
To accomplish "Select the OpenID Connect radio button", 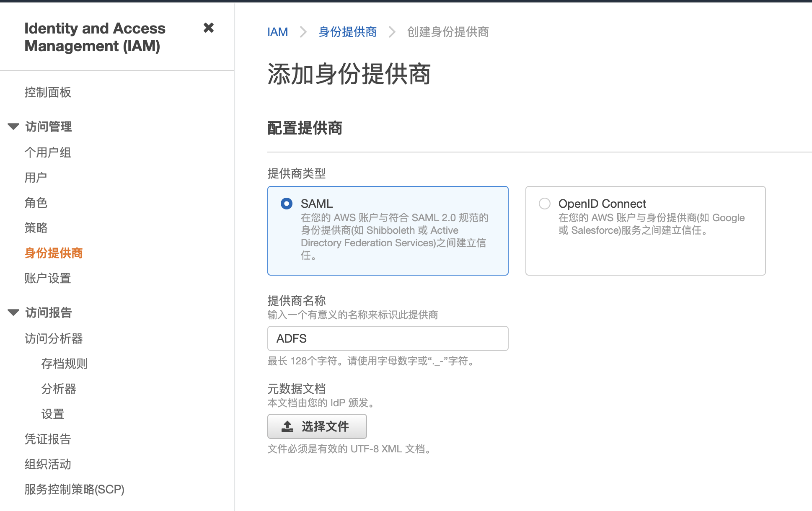I will click(x=544, y=204).
